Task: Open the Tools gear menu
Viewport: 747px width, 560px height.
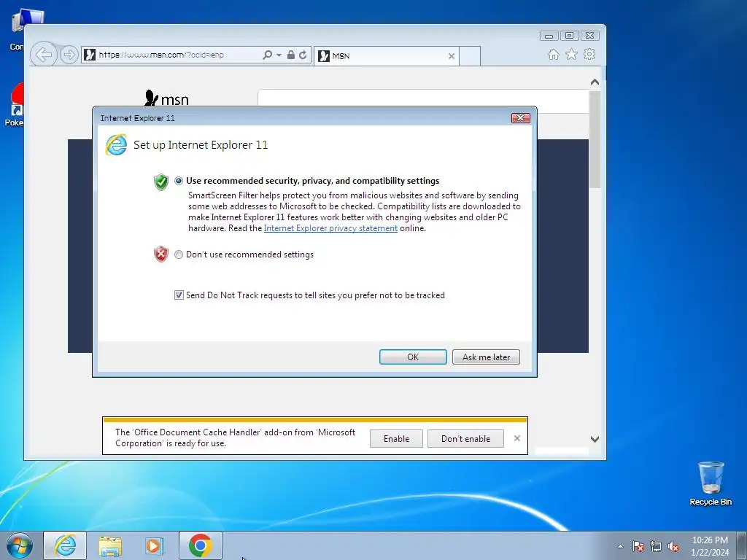Action: coord(589,54)
